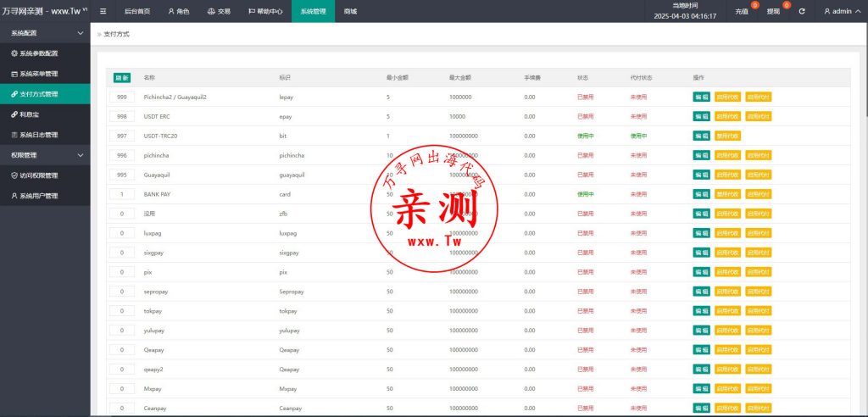This screenshot has width=868, height=417.
Task: Enable collection (启用代收) for sixgpay
Action: 727,253
